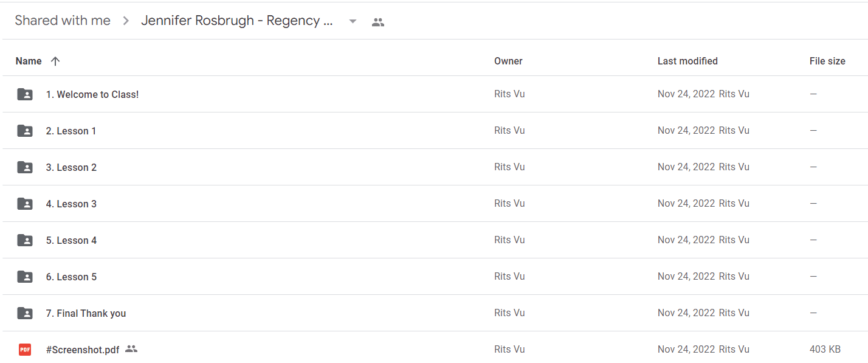Click the shared people icon beside #Screenshot.pdf
The width and height of the screenshot is (868, 363).
pyautogui.click(x=131, y=349)
